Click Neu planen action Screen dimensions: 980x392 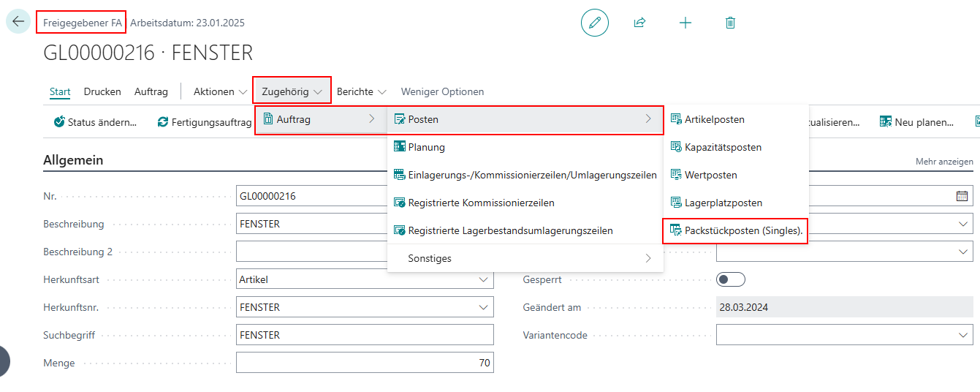point(916,122)
